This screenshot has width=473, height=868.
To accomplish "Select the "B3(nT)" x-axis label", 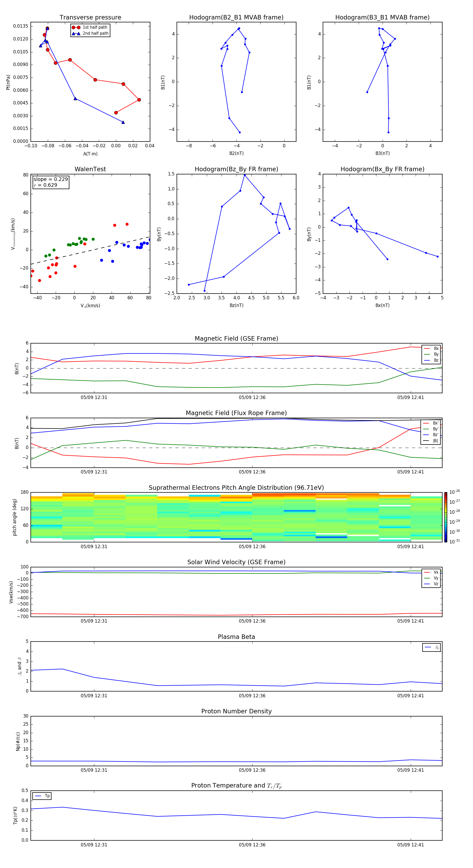I will pyautogui.click(x=382, y=154).
